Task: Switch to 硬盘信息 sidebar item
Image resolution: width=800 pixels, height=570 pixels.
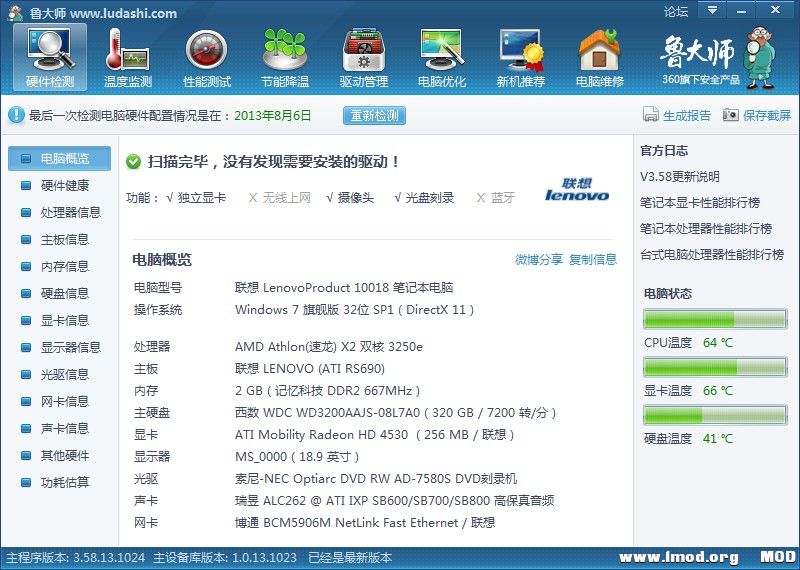Action: [x=64, y=294]
